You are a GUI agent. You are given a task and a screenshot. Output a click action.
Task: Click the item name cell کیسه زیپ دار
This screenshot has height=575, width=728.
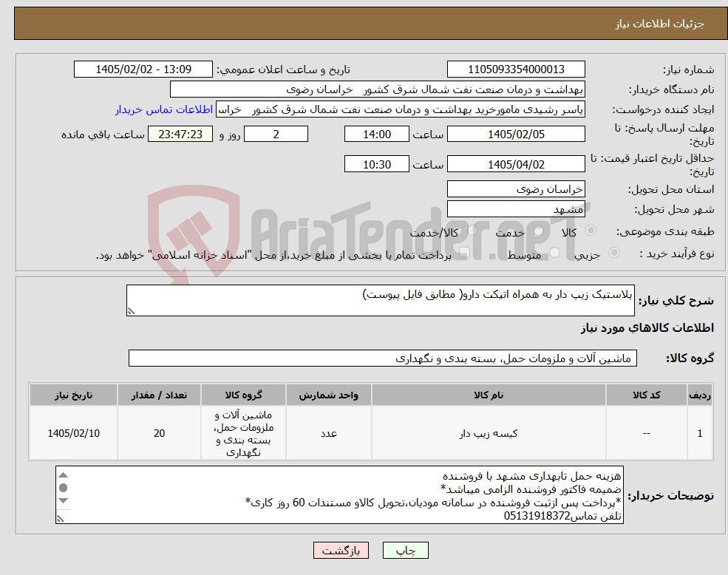[x=489, y=433]
